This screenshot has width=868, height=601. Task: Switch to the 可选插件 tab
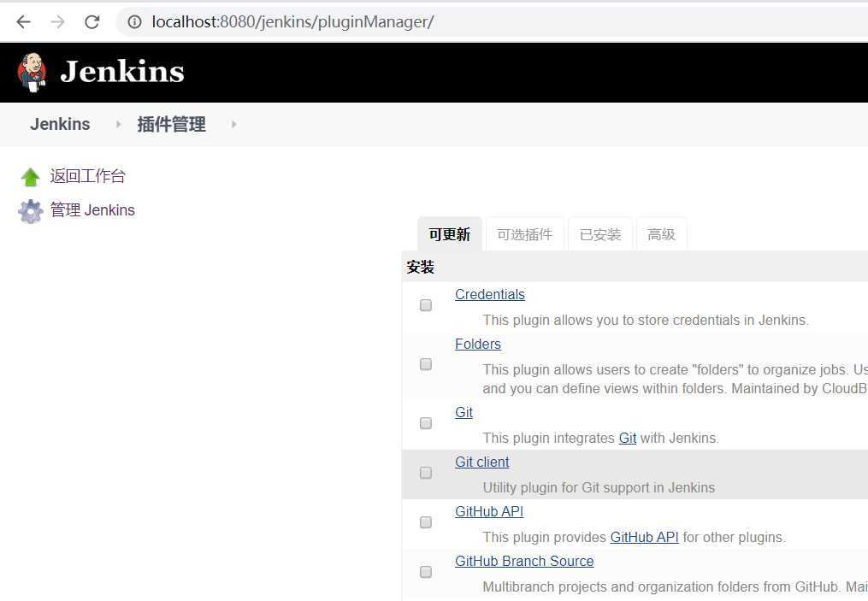point(525,234)
